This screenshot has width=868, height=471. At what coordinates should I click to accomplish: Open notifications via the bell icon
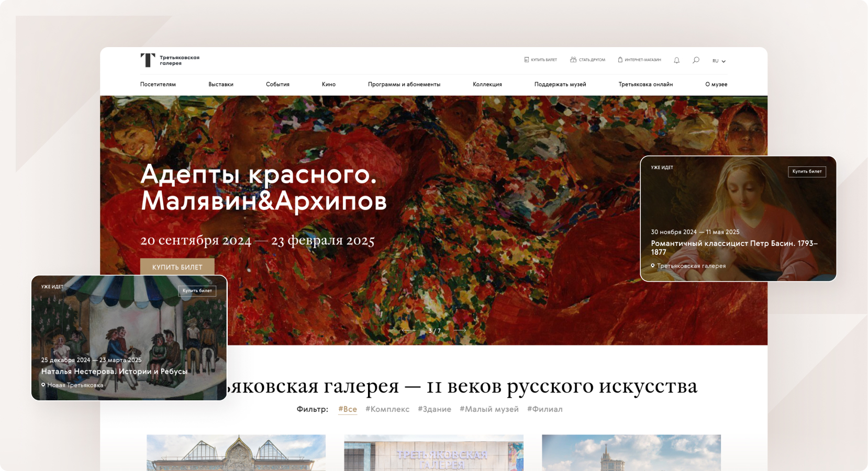pyautogui.click(x=676, y=60)
